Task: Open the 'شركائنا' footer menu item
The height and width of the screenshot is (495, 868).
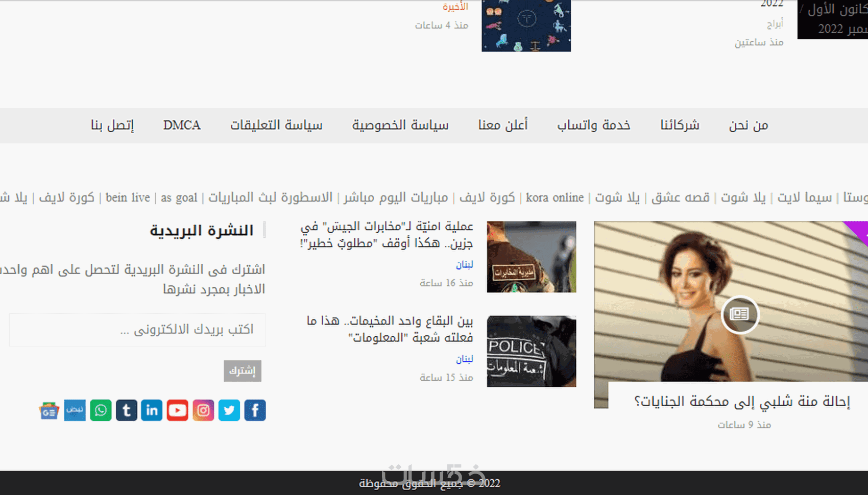Action: click(x=680, y=126)
